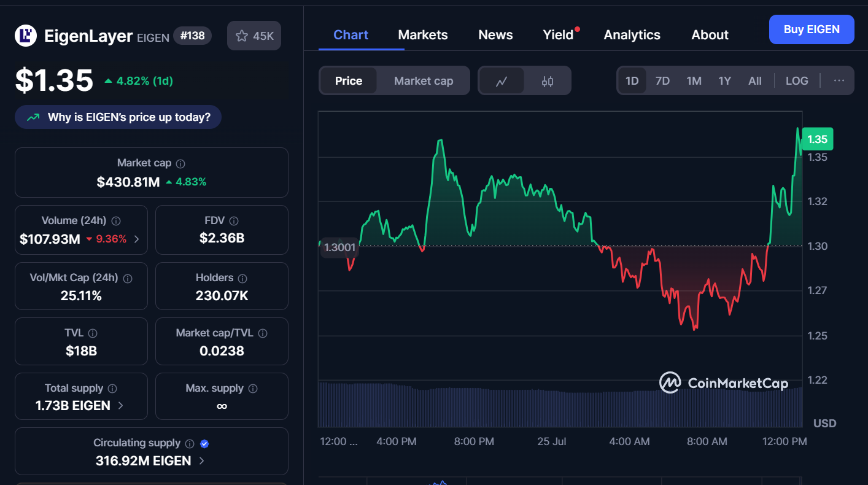868x485 pixels.
Task: Click the 25 Jul date label on chart axis
Action: 551,441
